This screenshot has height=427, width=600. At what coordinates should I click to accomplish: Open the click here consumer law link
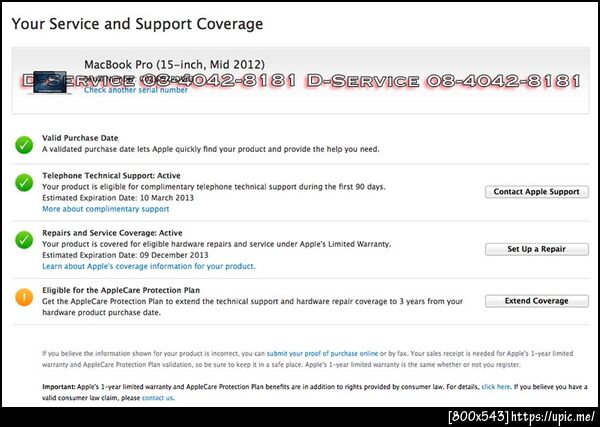point(496,387)
